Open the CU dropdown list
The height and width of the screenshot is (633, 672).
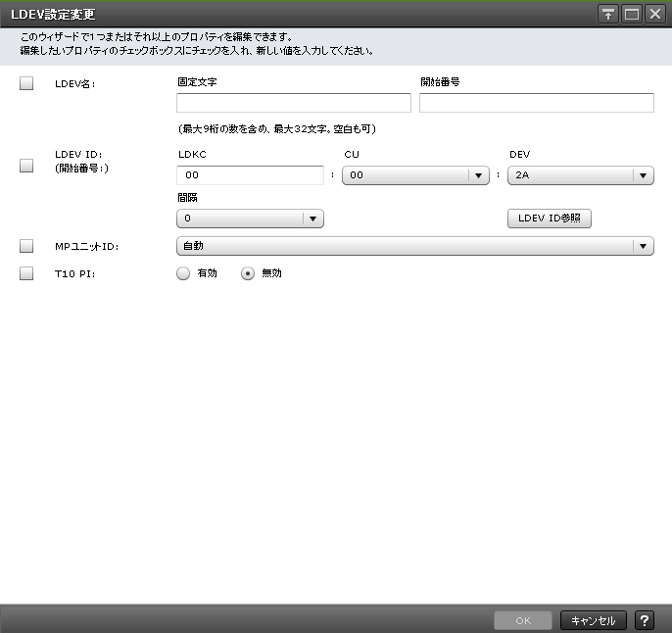point(477,175)
